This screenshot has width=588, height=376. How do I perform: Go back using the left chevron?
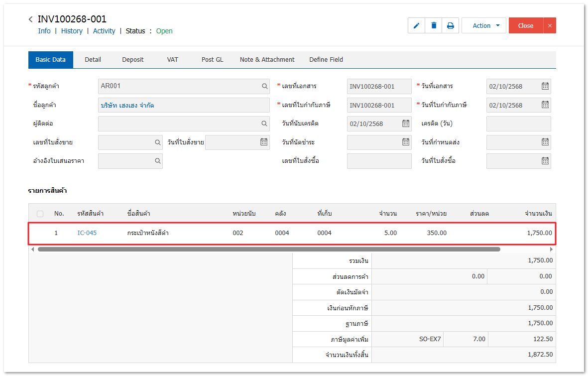pos(31,19)
